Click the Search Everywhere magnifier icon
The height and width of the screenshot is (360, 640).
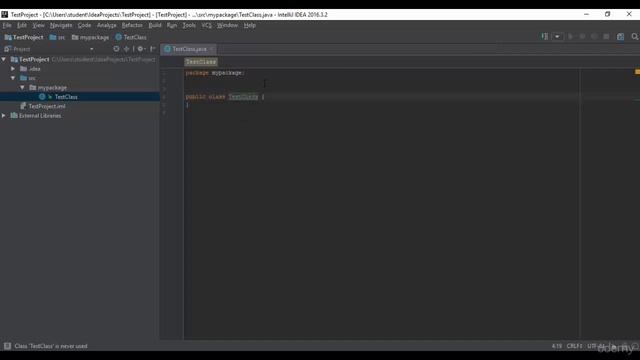pos(635,37)
